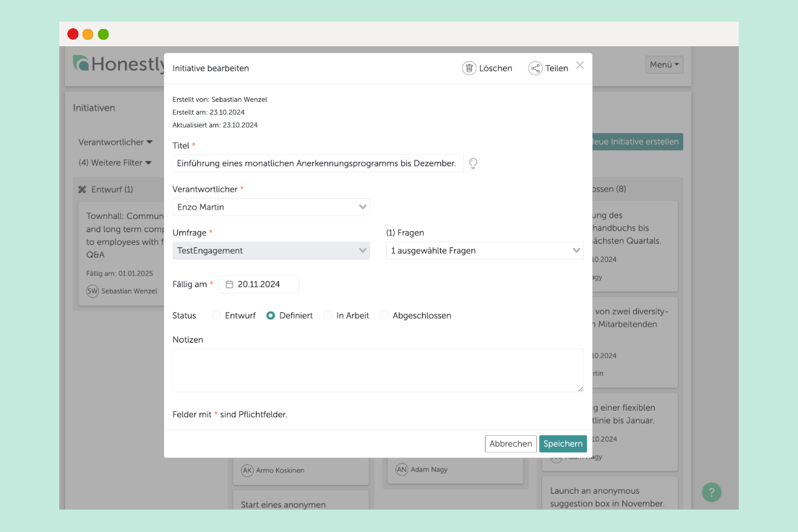Click the Abbrechen button
Viewport: 798px width, 532px height.
510,443
